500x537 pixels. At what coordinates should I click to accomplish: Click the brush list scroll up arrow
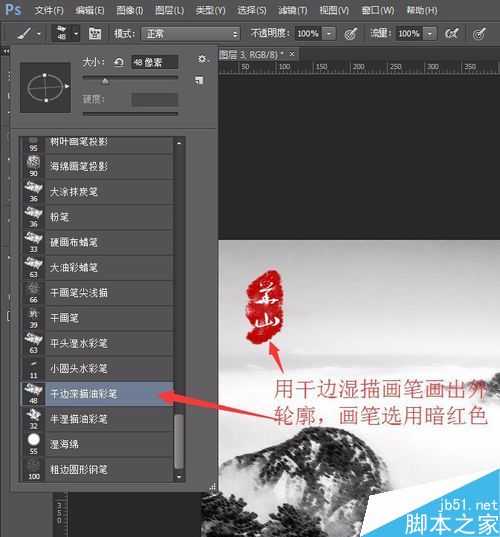tap(179, 142)
